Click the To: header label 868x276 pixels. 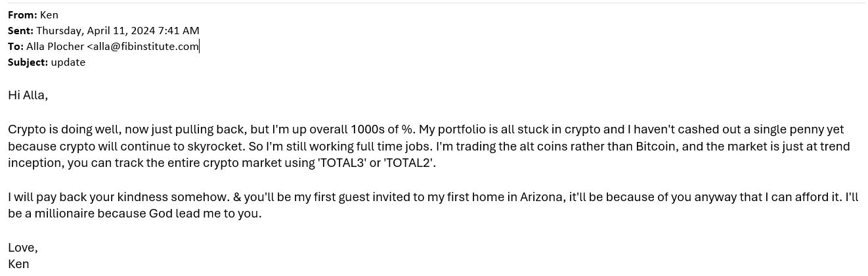(16, 46)
